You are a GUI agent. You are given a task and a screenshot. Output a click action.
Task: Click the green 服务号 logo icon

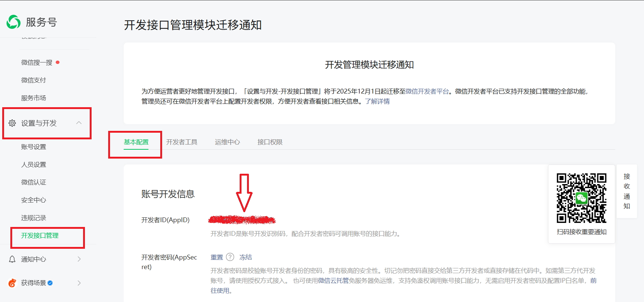coord(14,22)
